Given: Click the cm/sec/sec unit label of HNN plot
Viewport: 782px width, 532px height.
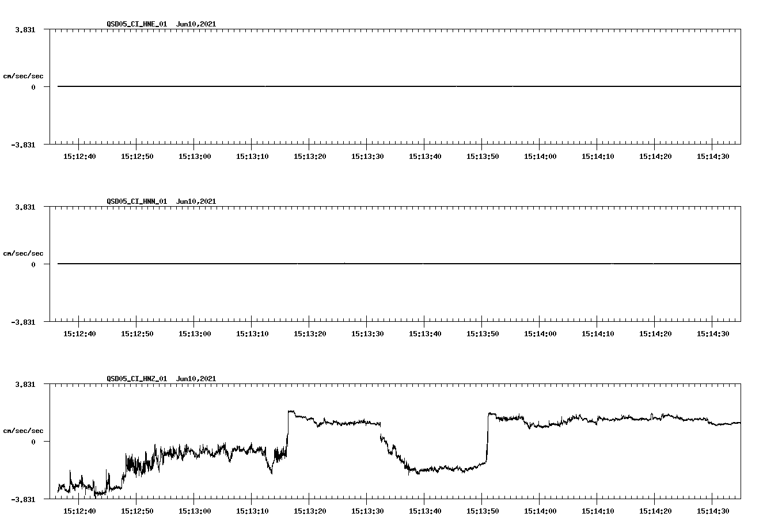Looking at the screenshot, I should click(x=23, y=253).
